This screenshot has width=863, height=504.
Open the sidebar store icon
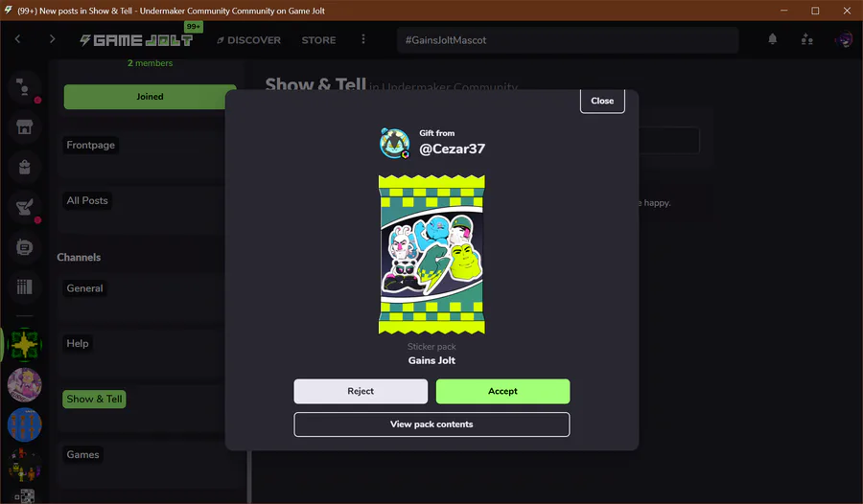coord(24,127)
